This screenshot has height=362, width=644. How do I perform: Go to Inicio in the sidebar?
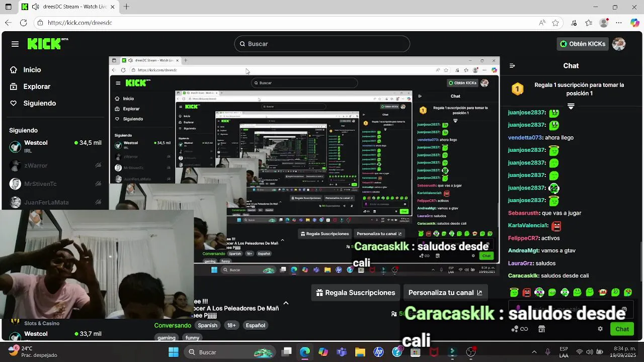(x=26, y=70)
